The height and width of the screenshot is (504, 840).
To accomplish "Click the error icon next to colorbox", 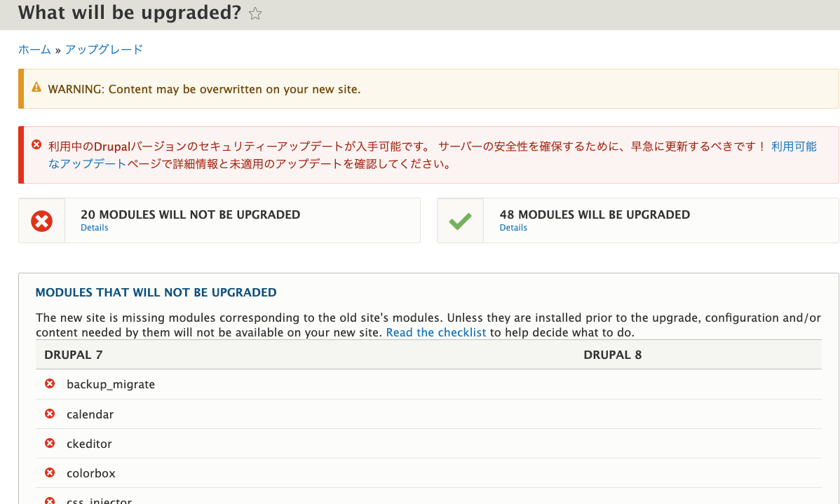I will [50, 472].
